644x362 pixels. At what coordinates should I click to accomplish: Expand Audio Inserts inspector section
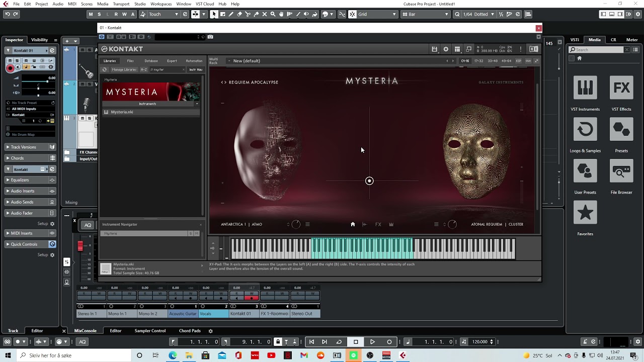(30, 191)
